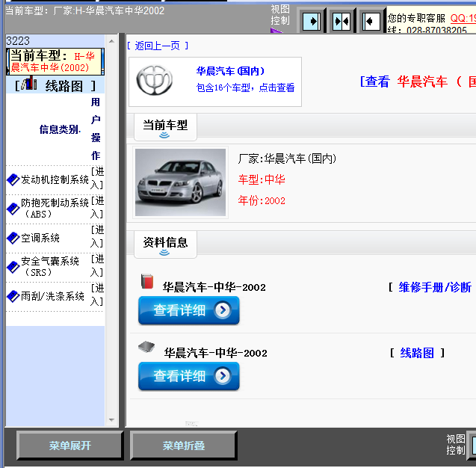Go back via 返回上一页 link
Screen dimensions: 476x468
pyautogui.click(x=158, y=46)
